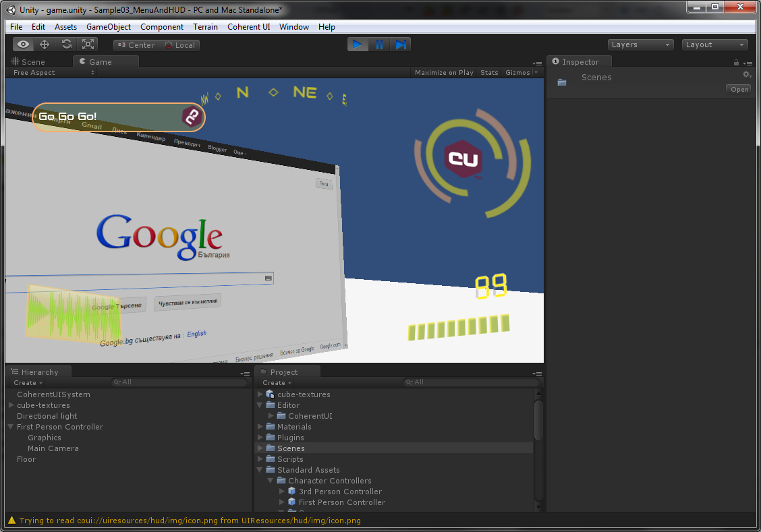Open the Layers dropdown
This screenshot has width=761, height=532.
(x=640, y=45)
